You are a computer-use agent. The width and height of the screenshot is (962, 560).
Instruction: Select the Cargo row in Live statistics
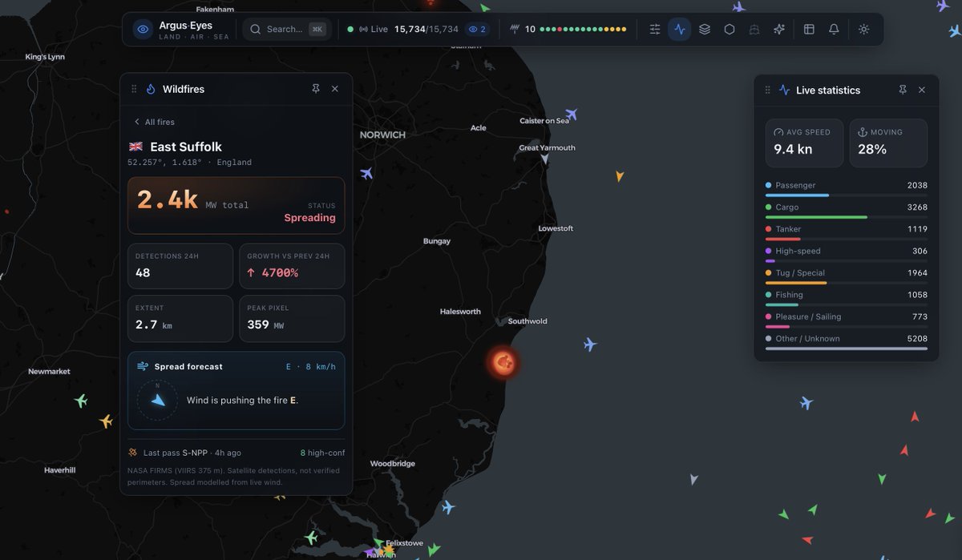(847, 210)
